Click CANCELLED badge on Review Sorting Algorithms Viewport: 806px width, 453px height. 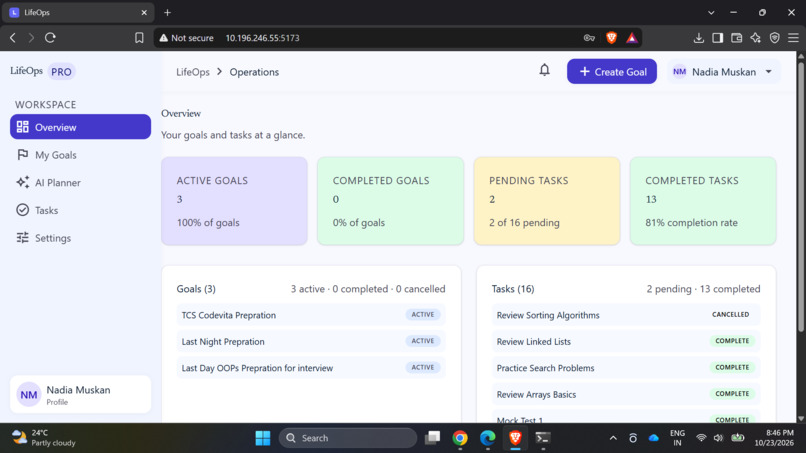[x=730, y=315]
